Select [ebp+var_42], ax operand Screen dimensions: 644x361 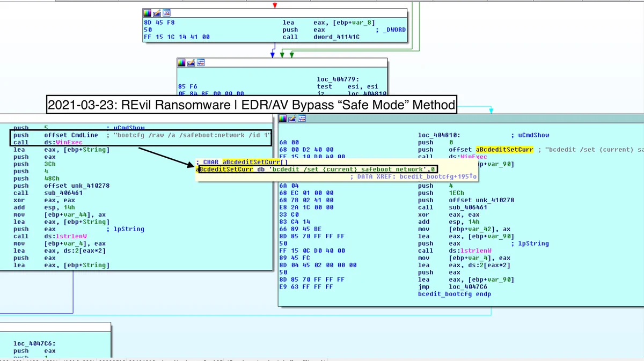pos(480,229)
